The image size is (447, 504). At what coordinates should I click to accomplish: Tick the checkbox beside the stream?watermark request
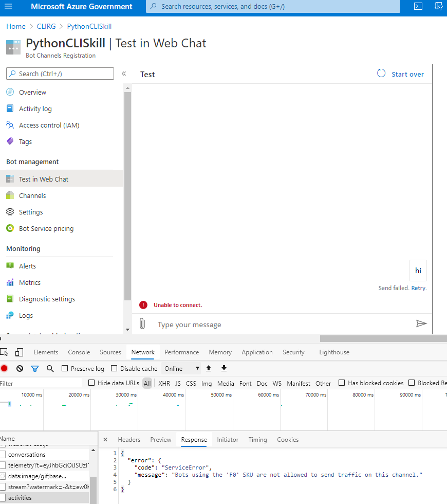click(x=3, y=487)
